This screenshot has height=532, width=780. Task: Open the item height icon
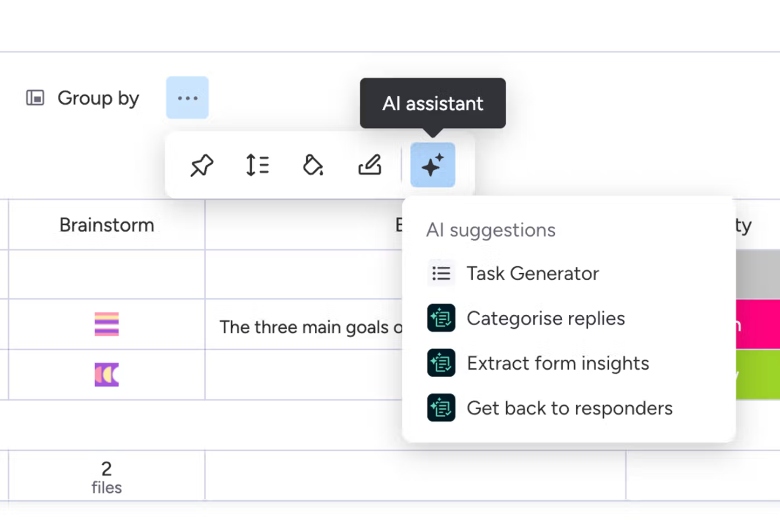click(257, 165)
